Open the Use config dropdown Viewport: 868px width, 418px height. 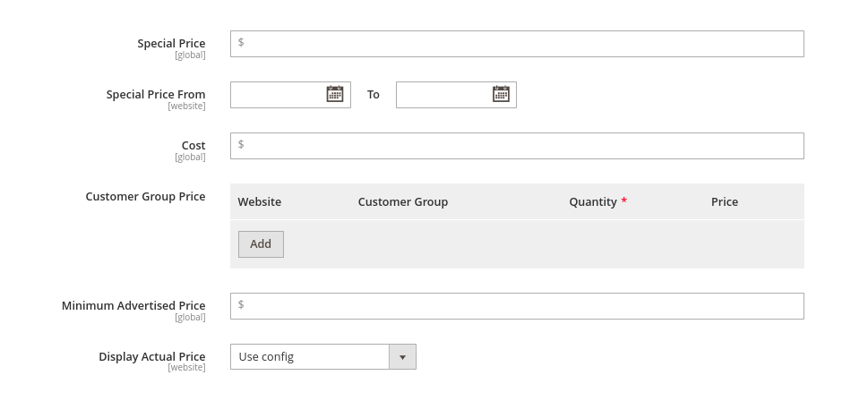(x=323, y=356)
